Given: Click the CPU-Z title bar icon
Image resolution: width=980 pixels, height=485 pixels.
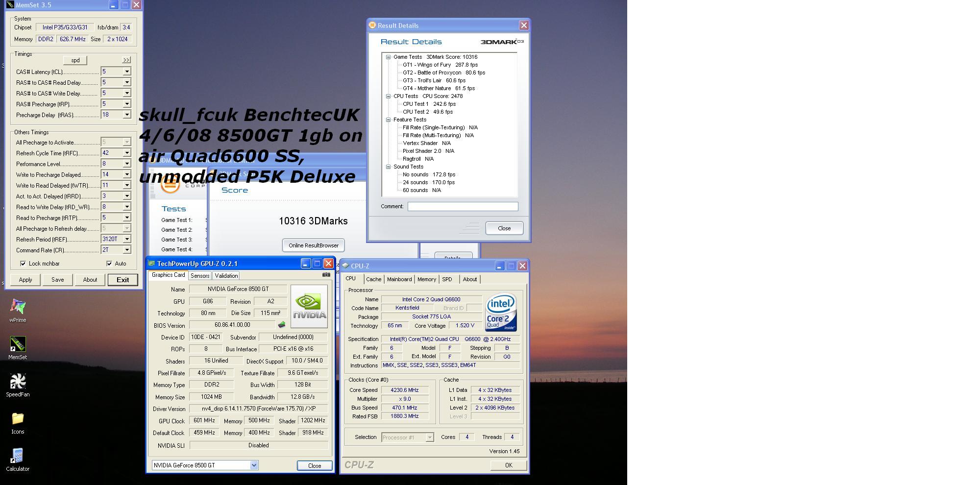Looking at the screenshot, I should 345,266.
